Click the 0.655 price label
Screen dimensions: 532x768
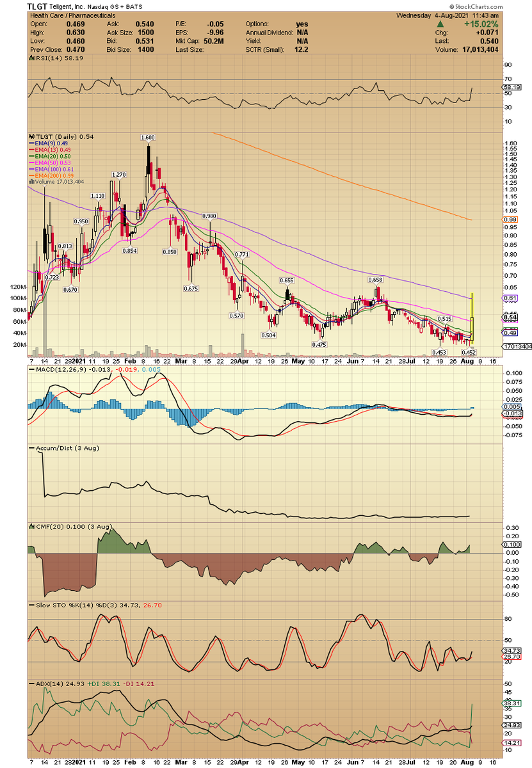(x=287, y=281)
